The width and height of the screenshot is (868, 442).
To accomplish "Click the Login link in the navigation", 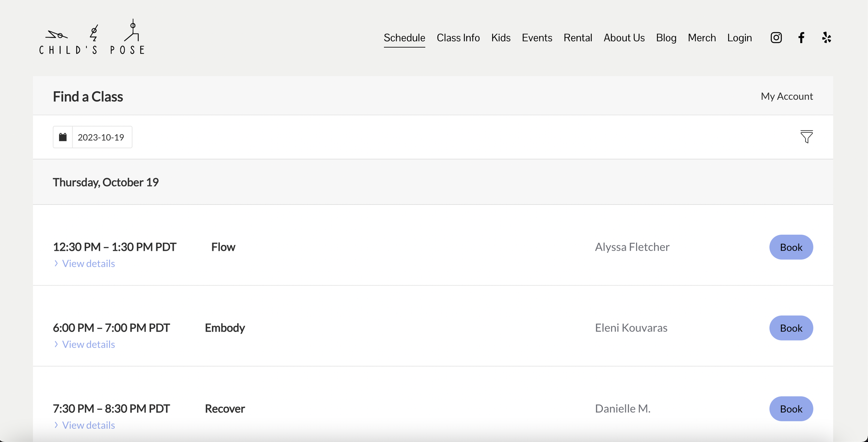I will pos(739,37).
